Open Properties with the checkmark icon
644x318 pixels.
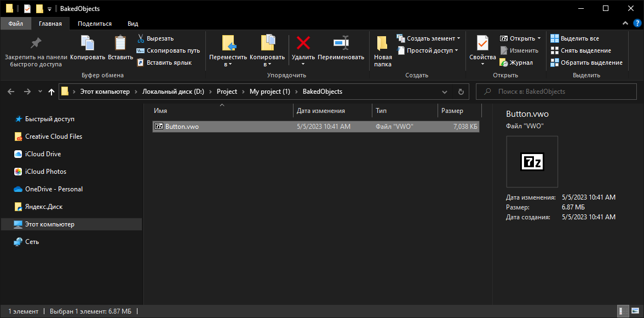coord(482,43)
